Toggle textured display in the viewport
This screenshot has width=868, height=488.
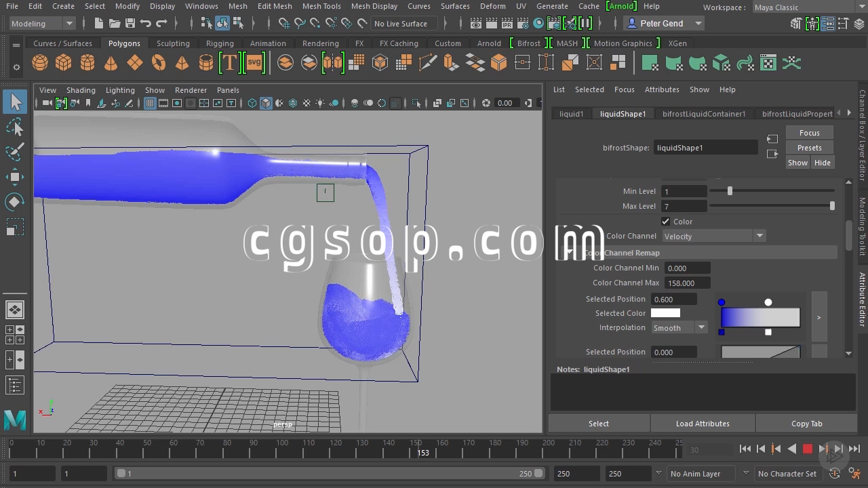click(307, 103)
